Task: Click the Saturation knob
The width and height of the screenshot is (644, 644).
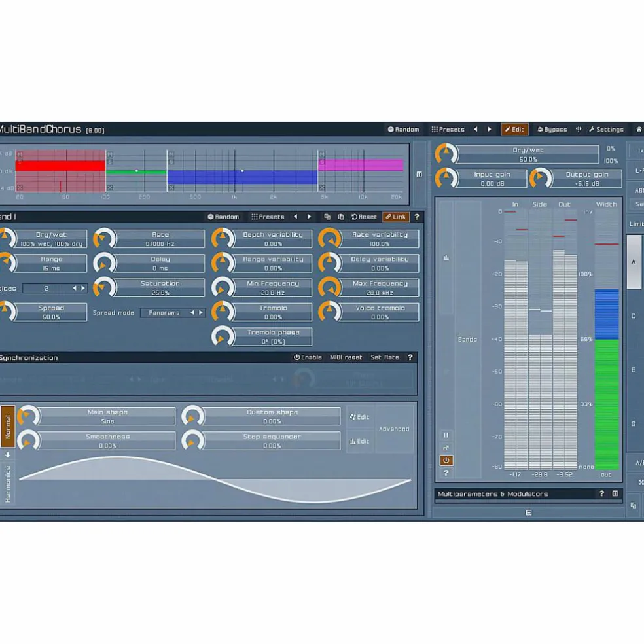Action: (x=104, y=287)
